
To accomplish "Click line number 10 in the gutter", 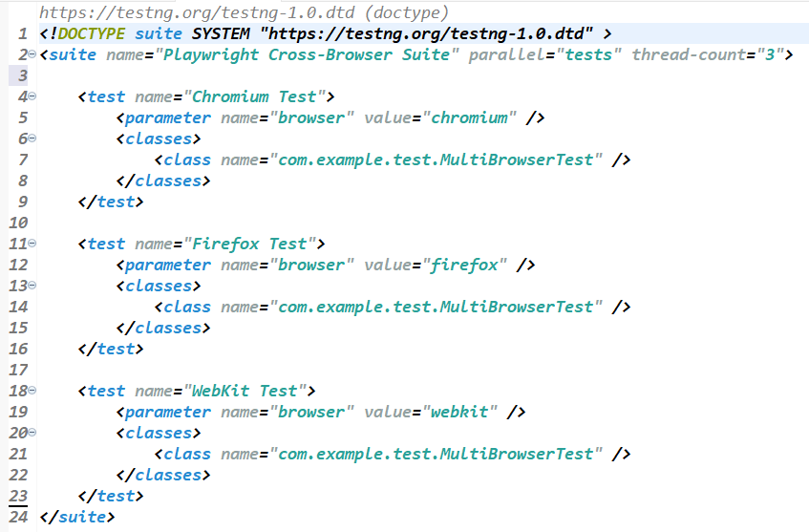I will click(18, 223).
